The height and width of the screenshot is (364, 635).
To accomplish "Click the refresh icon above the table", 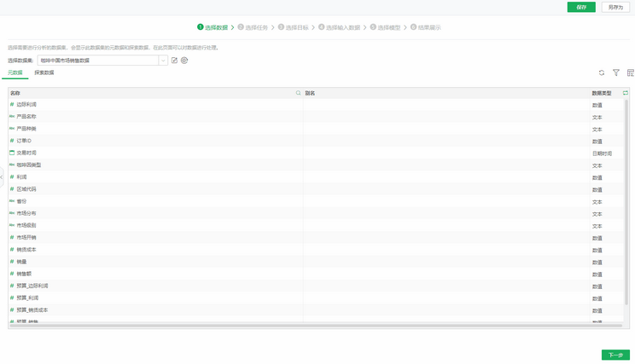I will click(x=602, y=73).
